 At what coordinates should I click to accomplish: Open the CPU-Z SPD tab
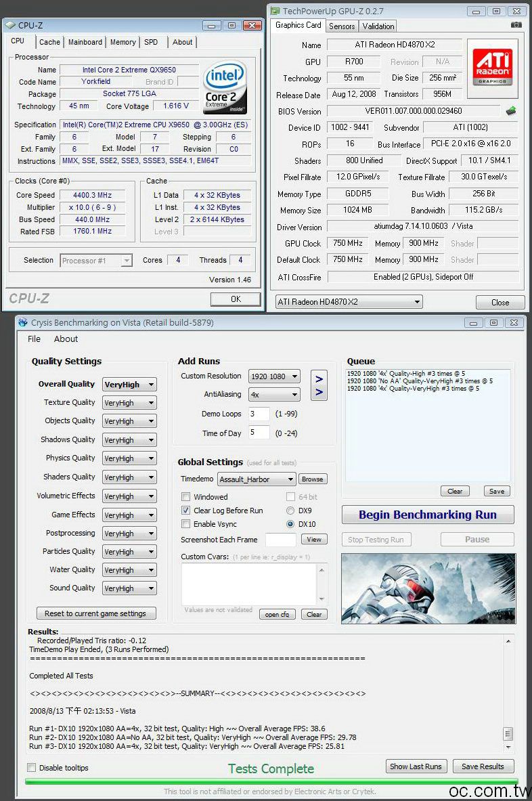click(x=151, y=42)
